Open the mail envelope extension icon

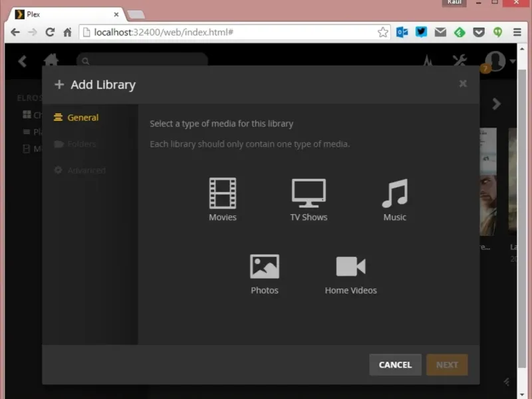440,32
